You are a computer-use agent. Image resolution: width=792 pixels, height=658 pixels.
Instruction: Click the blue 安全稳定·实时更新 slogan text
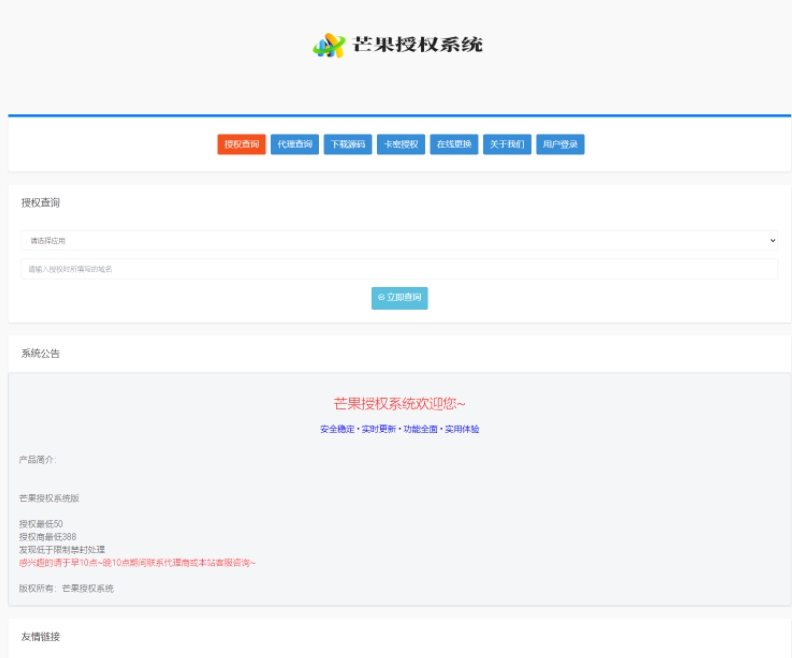[x=400, y=429]
